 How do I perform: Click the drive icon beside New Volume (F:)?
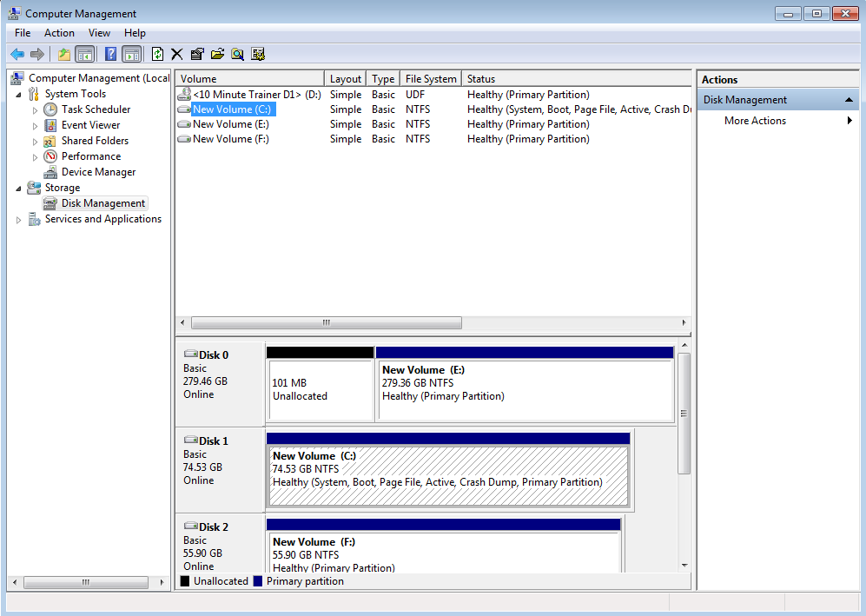(184, 139)
